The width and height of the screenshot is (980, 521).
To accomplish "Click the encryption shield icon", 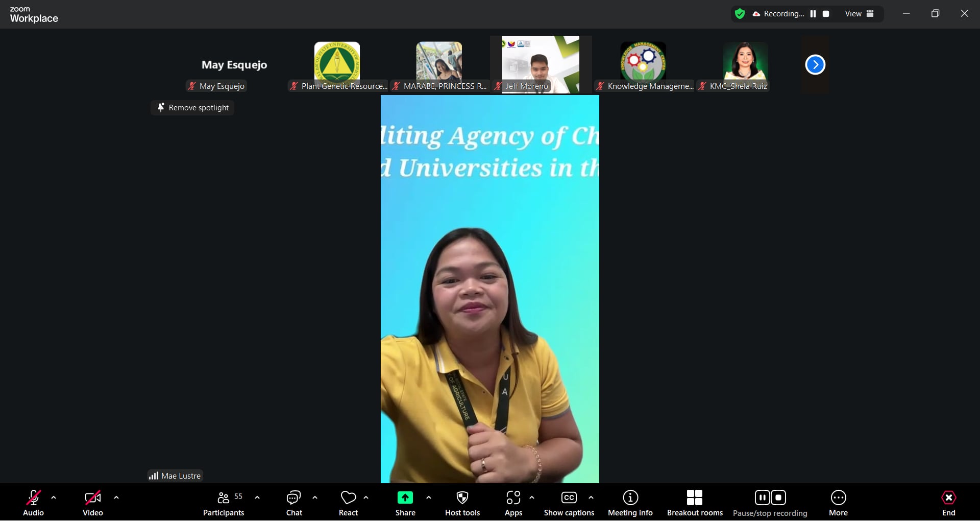I will [740, 14].
